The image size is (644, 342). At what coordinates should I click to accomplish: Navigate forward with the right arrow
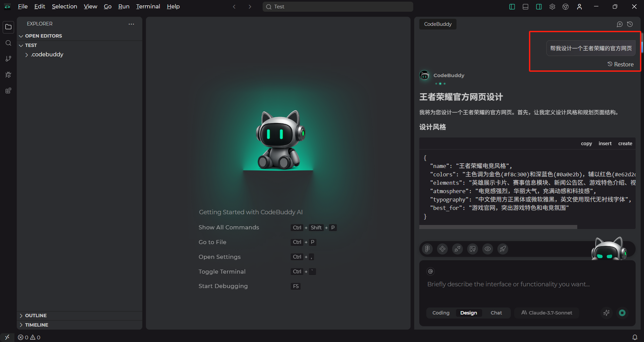point(250,7)
